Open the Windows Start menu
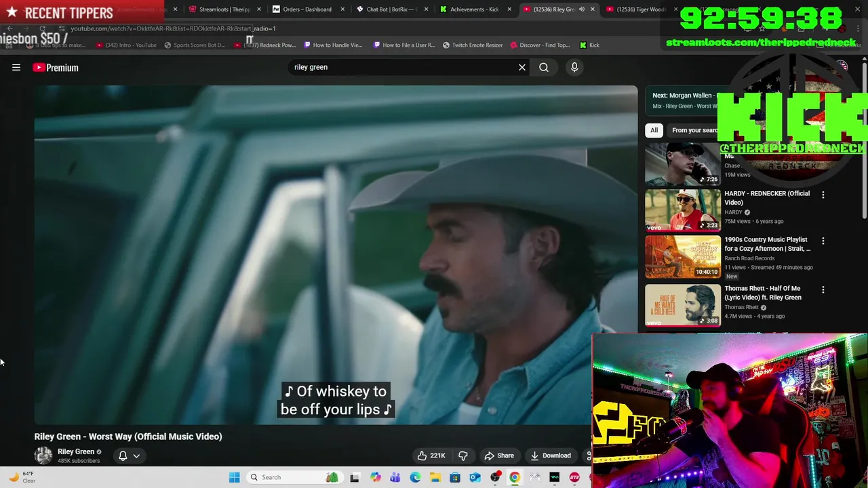 [x=234, y=477]
